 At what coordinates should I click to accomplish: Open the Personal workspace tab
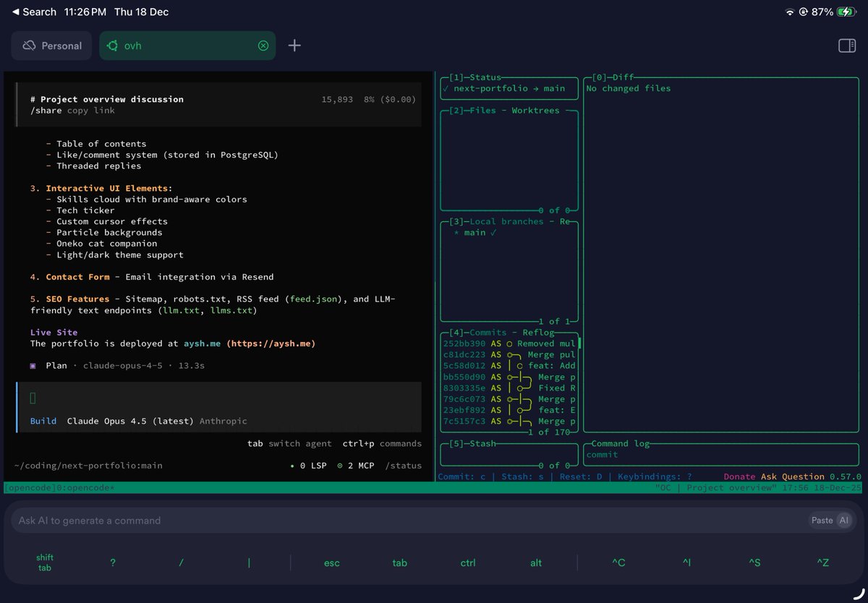(x=51, y=46)
